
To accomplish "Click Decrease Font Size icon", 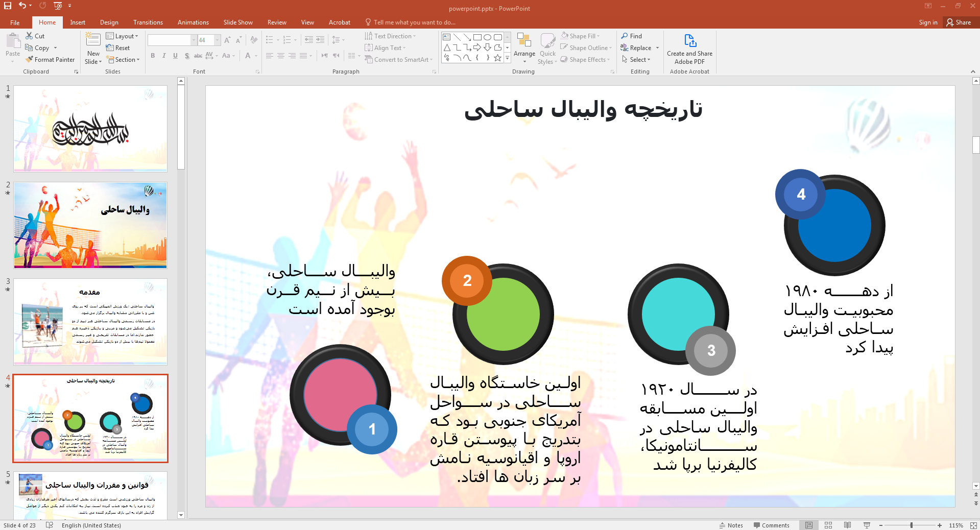I will pos(238,40).
